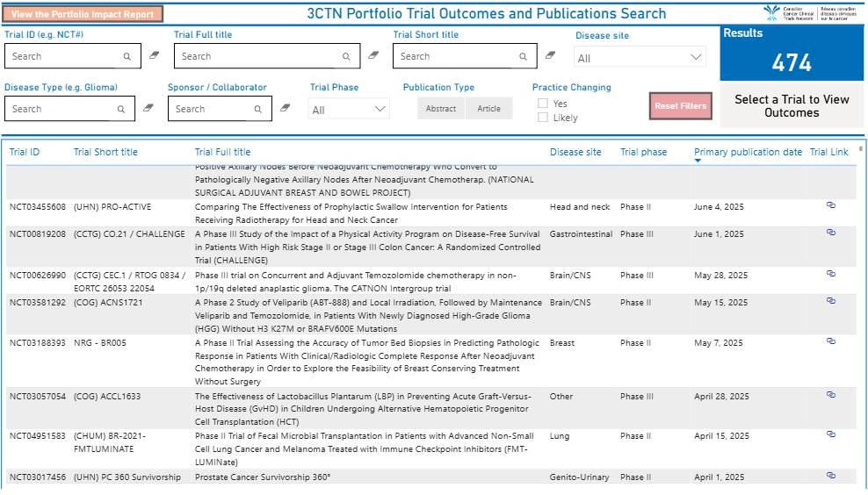
Task: Clear the Trial ID search with eraser icon
Action: click(155, 55)
